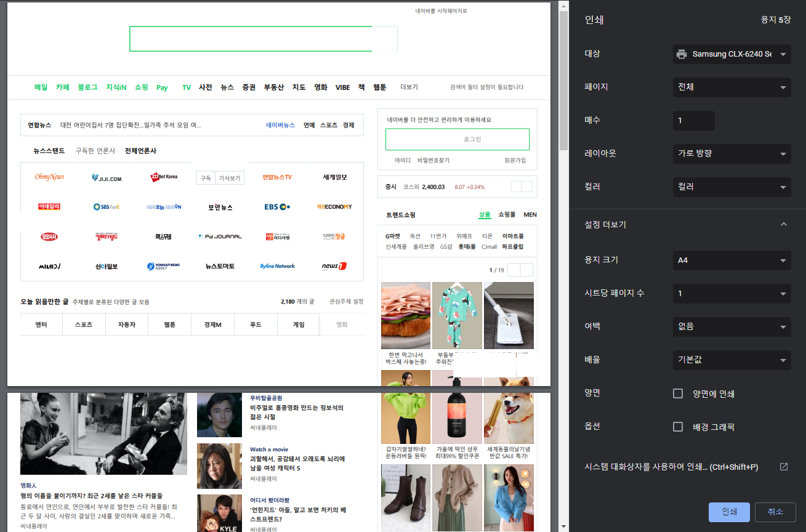Click the 취소 button
This screenshot has width=806, height=532.
coord(775,512)
